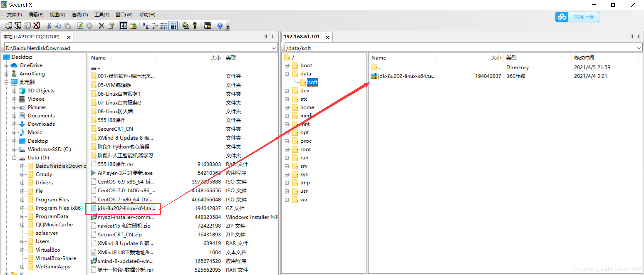This screenshot has height=275, width=644.
Task: Click the Quick Connect lightning icon
Action: point(18,25)
